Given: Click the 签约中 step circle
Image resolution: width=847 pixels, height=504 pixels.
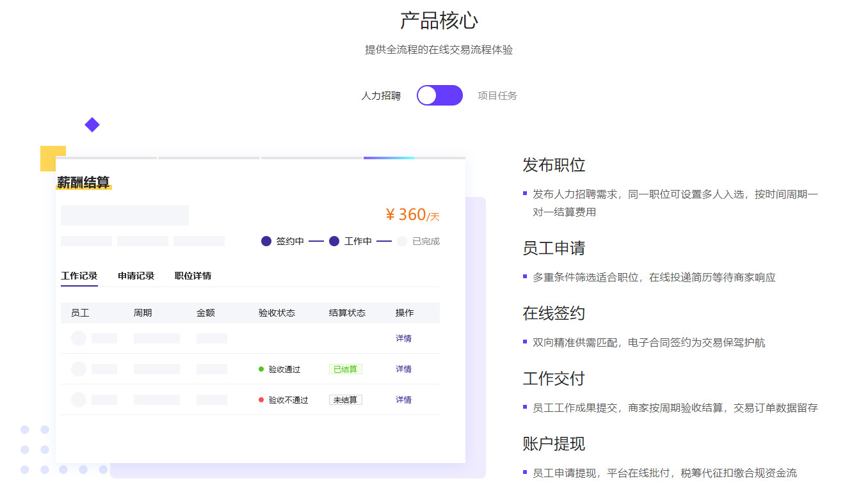Looking at the screenshot, I should tap(266, 241).
